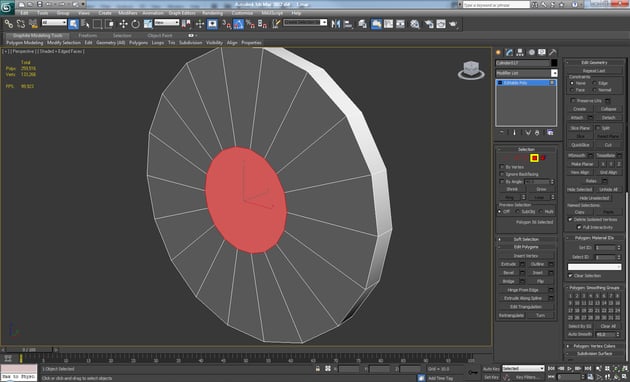The image size is (630, 382).
Task: Expand the Polygon: Vertex Colors rollout
Action: pyautogui.click(x=595, y=346)
